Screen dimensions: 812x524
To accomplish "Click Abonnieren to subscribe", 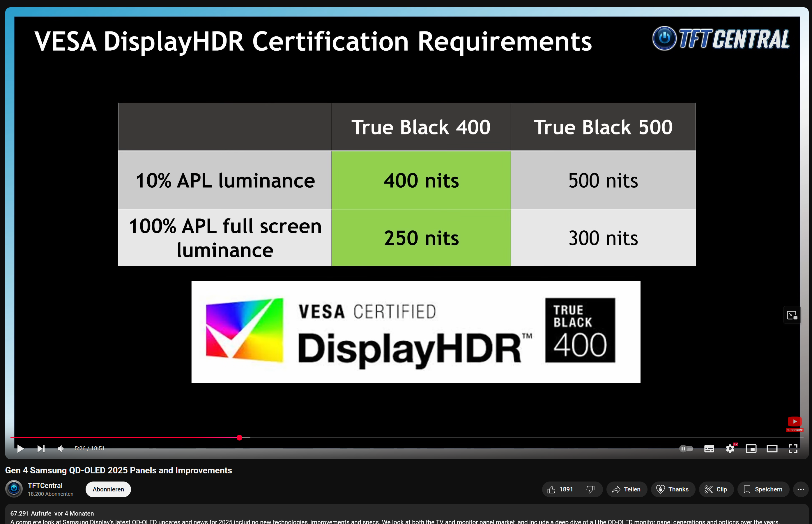I will [x=108, y=489].
